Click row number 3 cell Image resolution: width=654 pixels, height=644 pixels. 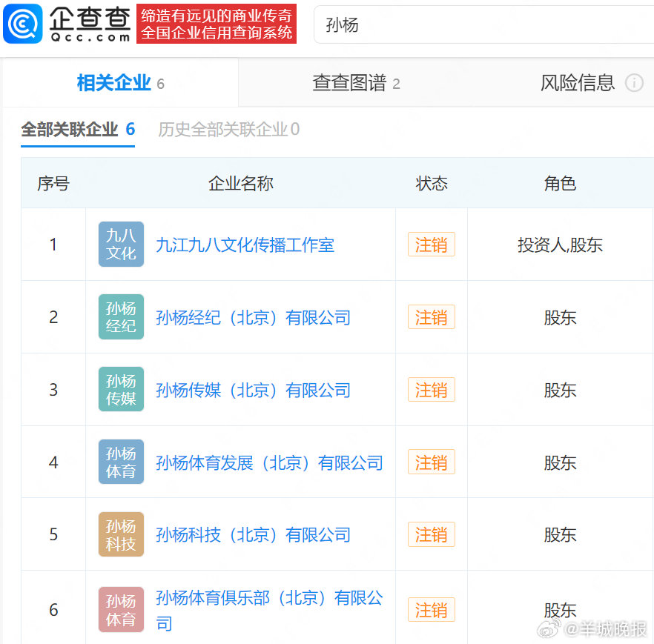pyautogui.click(x=53, y=390)
